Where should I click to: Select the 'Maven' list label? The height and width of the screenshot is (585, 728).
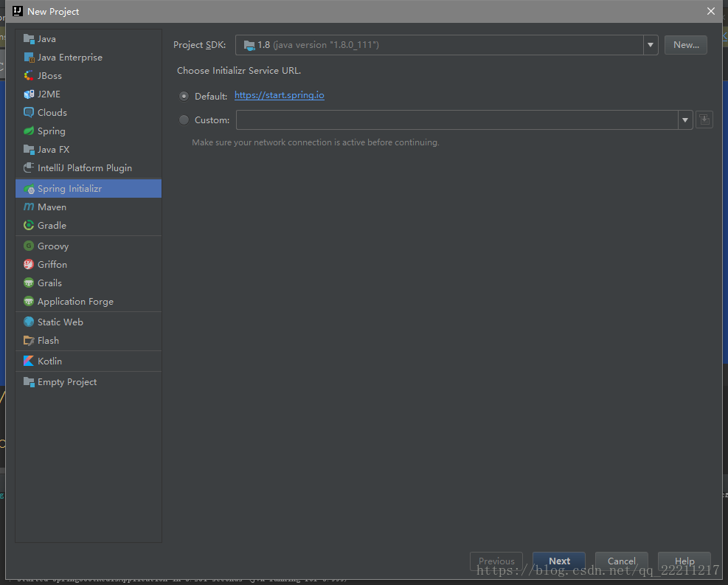coord(52,207)
